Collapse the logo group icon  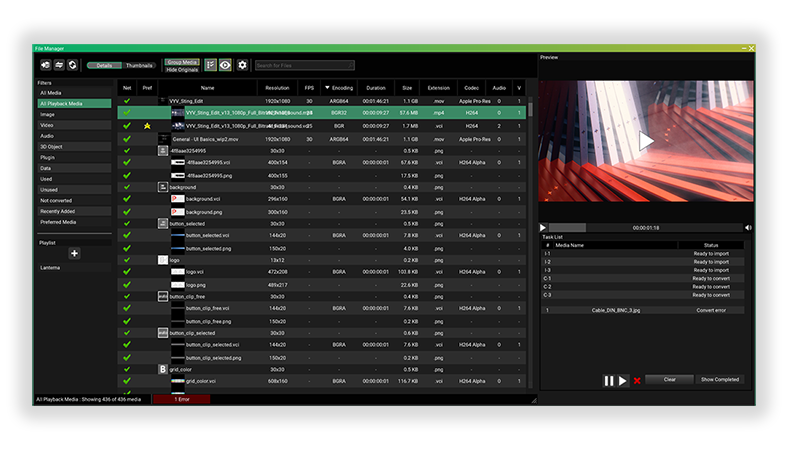(x=163, y=260)
